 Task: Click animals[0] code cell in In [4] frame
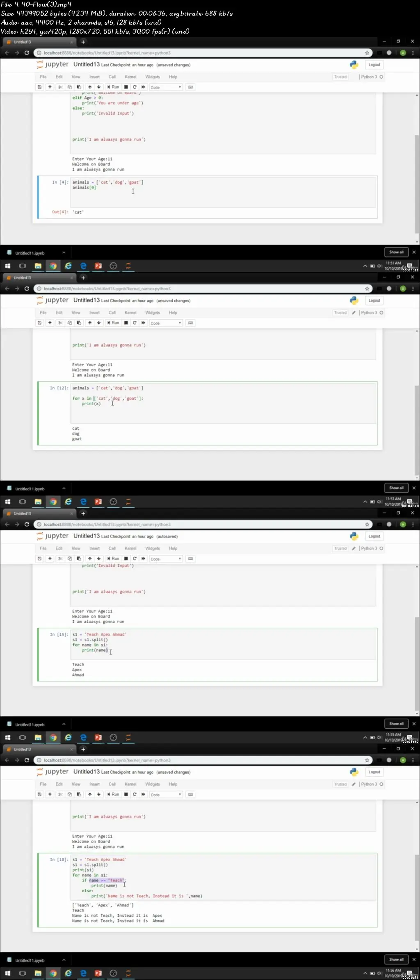click(223, 192)
